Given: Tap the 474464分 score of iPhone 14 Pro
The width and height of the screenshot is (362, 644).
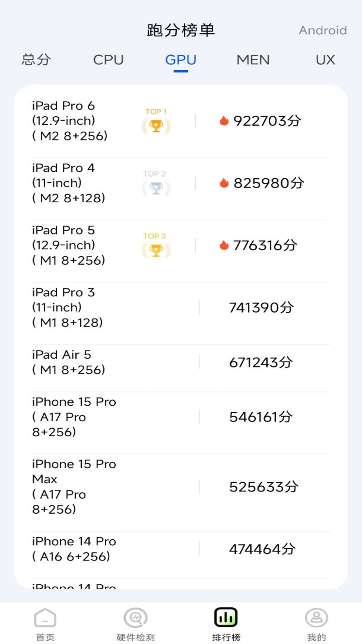Looking at the screenshot, I should tap(262, 549).
